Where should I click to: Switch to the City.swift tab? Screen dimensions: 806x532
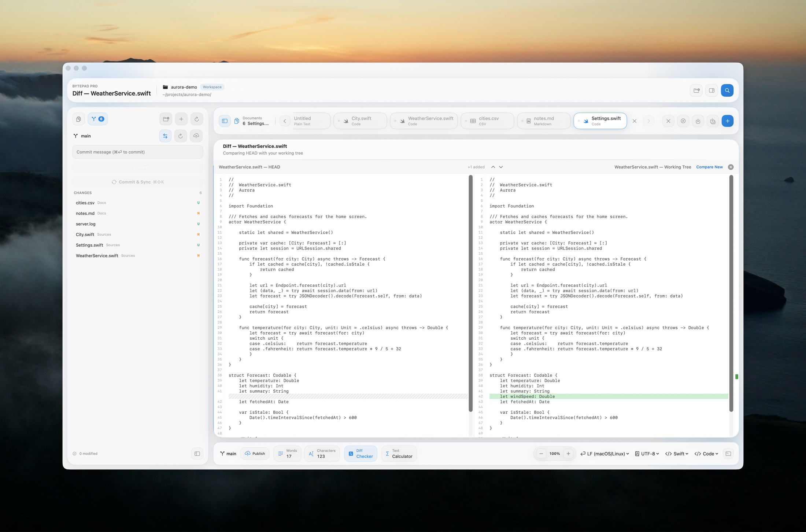[x=360, y=121]
